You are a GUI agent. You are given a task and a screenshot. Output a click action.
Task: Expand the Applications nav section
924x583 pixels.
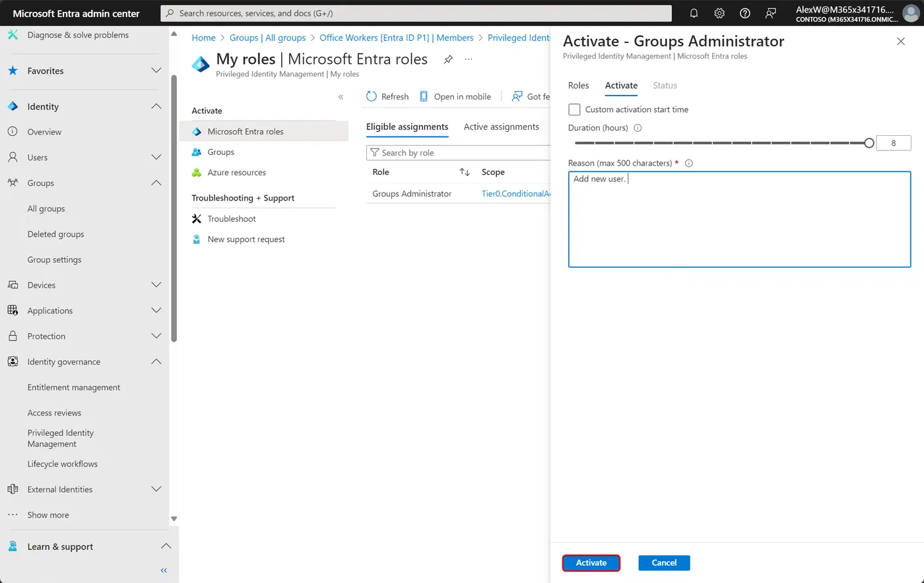pos(156,311)
